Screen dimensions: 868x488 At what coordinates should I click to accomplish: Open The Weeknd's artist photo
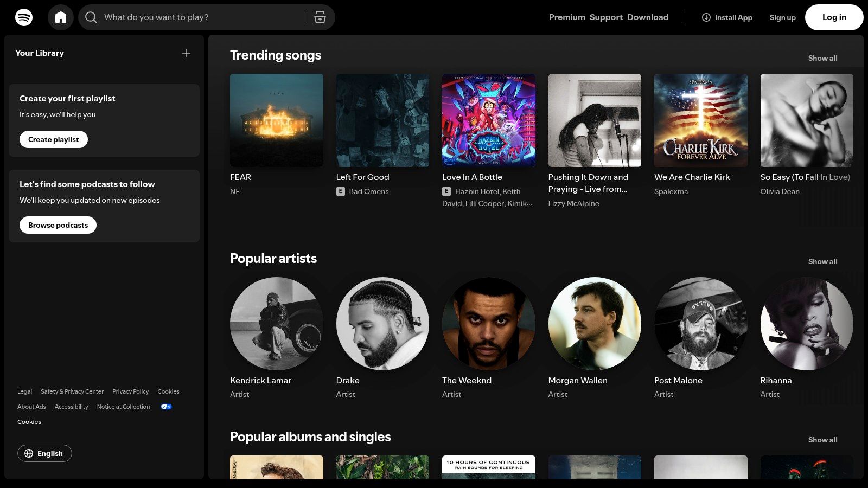click(489, 324)
